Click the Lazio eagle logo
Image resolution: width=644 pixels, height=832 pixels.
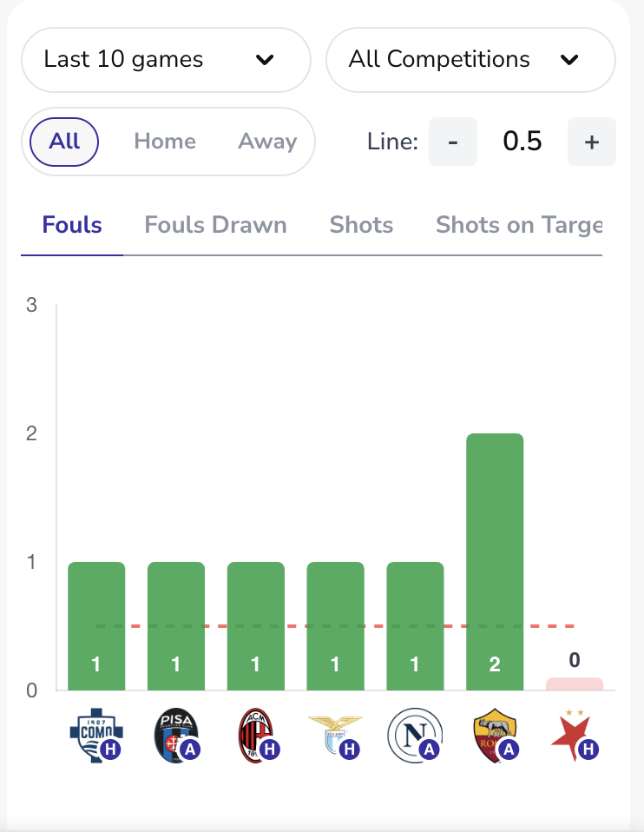(x=334, y=734)
